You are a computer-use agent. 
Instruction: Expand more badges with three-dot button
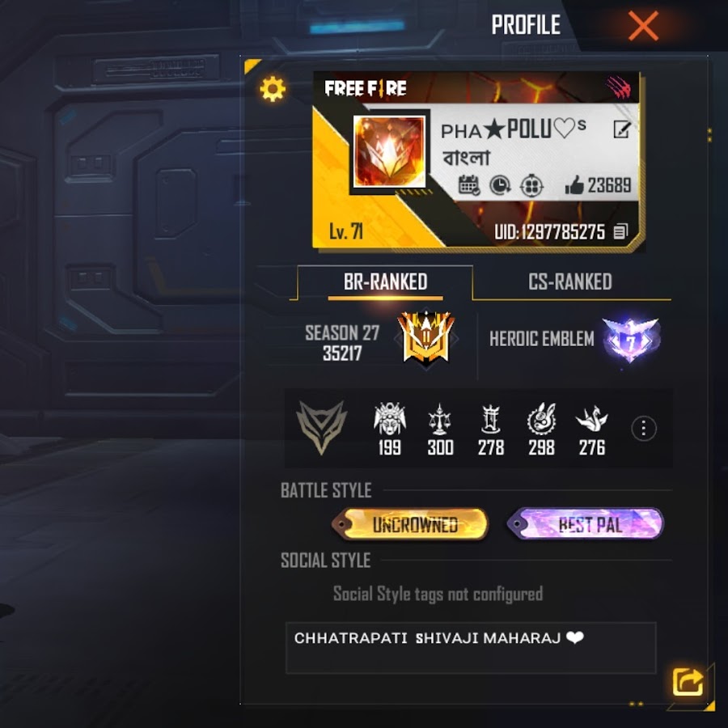coord(644,428)
